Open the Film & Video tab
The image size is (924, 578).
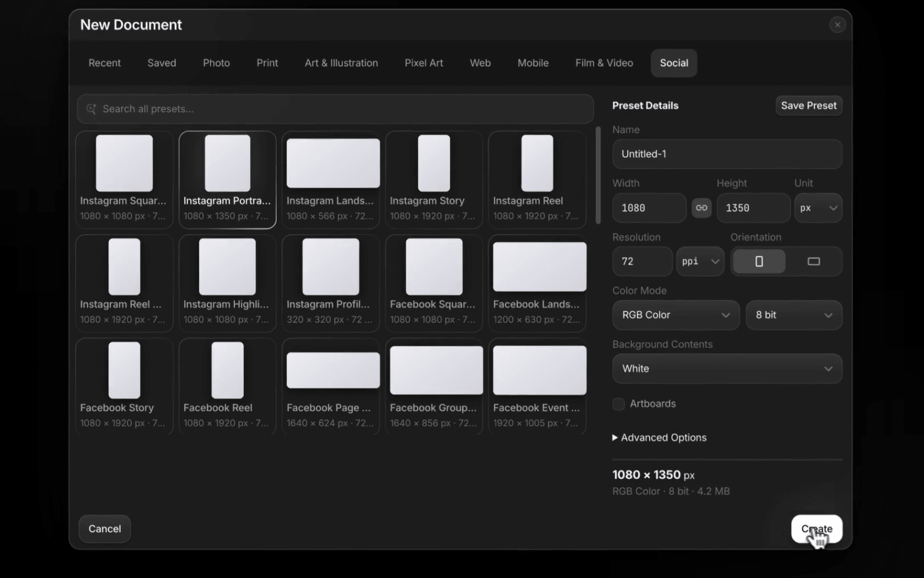pyautogui.click(x=604, y=63)
